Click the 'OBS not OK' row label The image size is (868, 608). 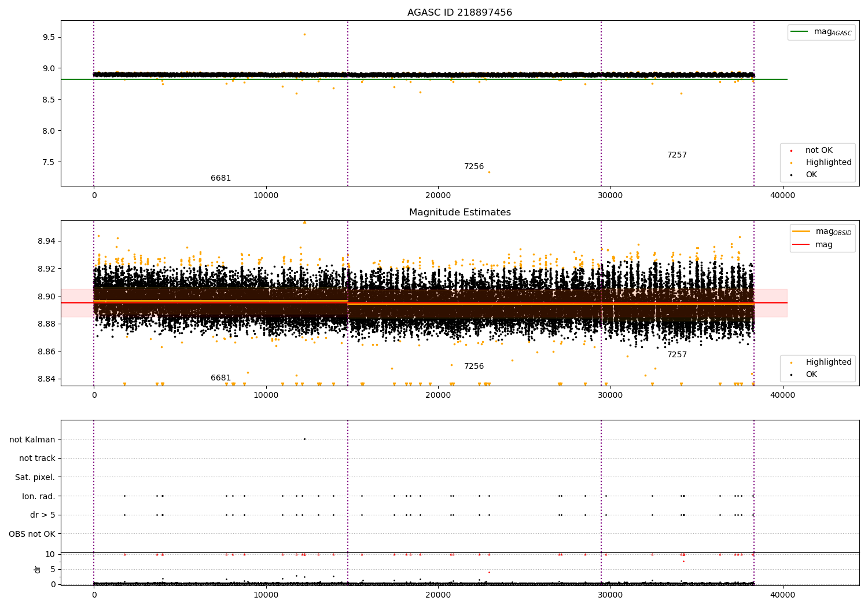pos(32,534)
